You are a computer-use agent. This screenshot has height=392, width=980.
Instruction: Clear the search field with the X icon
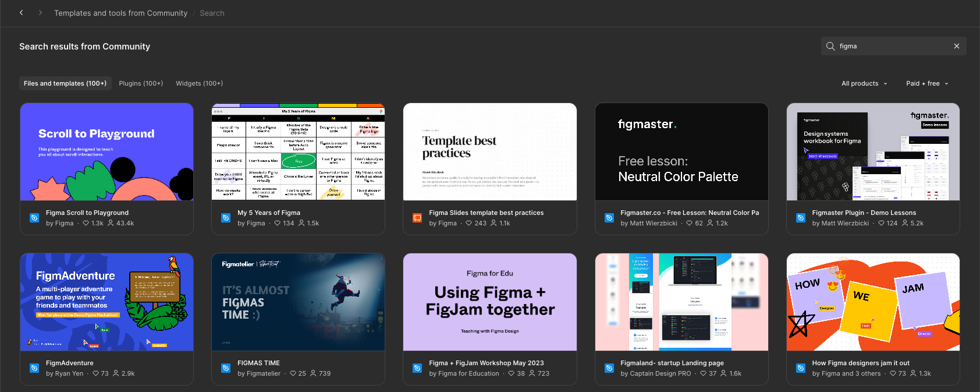point(957,46)
